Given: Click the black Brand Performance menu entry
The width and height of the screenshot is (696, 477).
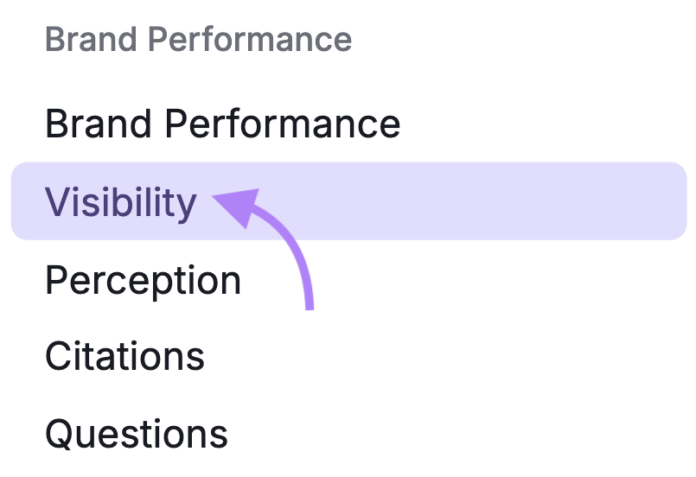Looking at the screenshot, I should (x=222, y=125).
